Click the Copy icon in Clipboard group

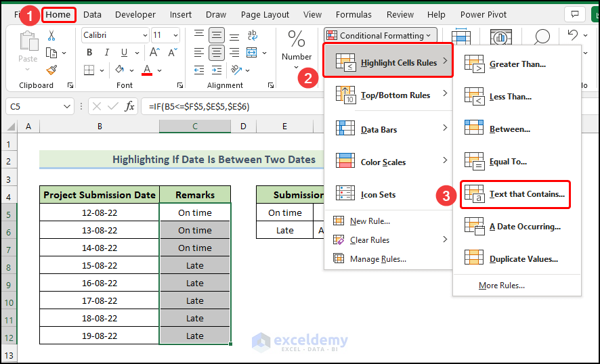tap(51, 52)
